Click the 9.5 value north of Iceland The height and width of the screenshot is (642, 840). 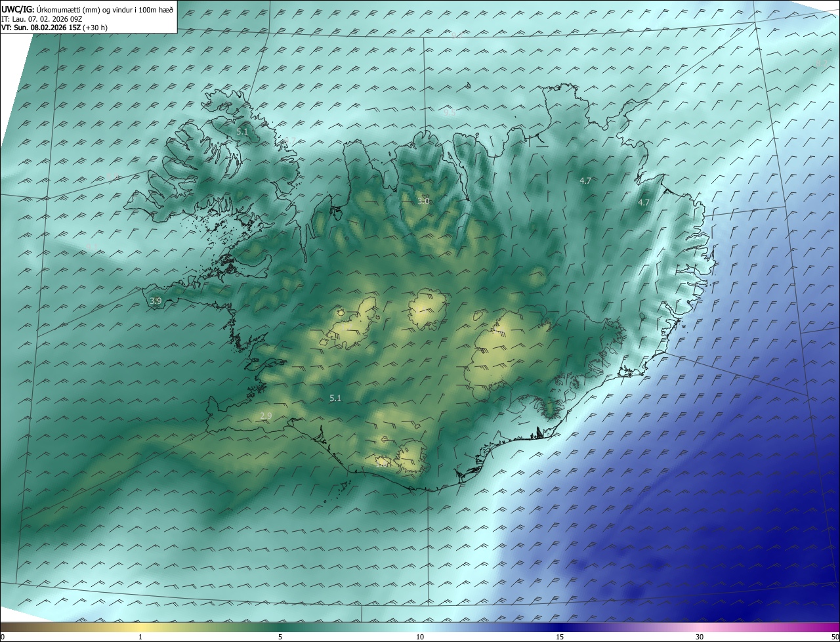450,113
